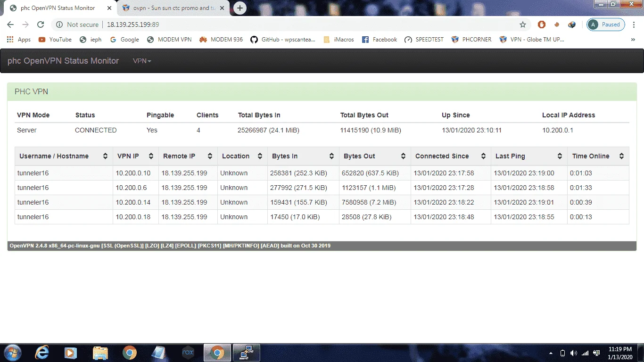Sort table by Location column
The width and height of the screenshot is (644, 362).
(242, 156)
